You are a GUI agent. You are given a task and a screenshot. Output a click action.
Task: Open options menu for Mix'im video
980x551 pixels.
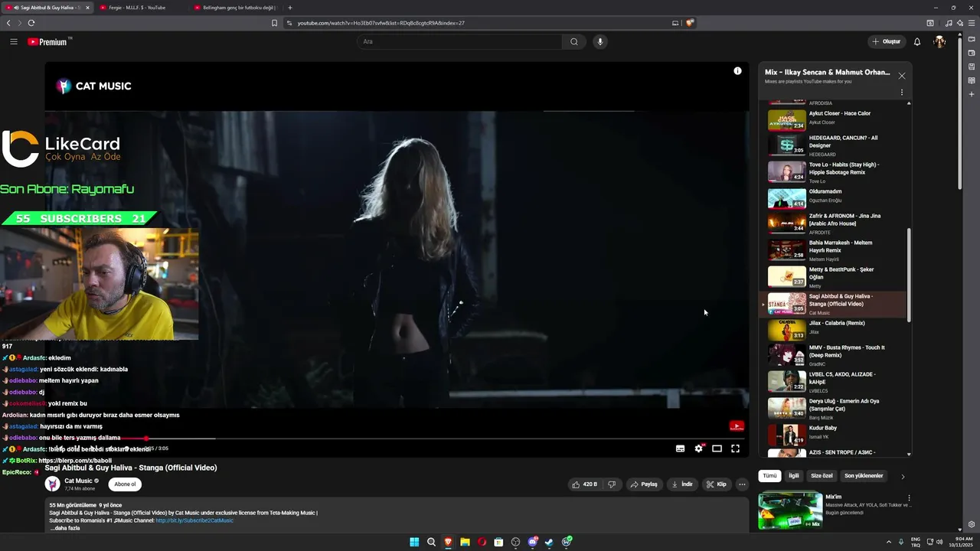tap(909, 498)
